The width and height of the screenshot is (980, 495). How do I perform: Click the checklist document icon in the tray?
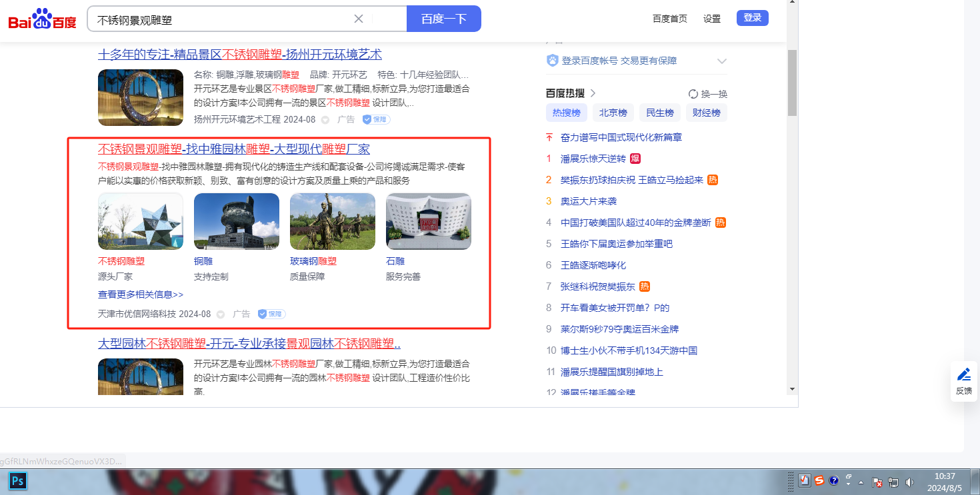click(x=805, y=481)
